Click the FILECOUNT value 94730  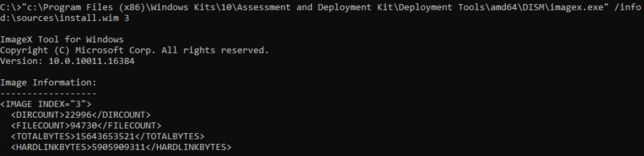[x=83, y=125]
